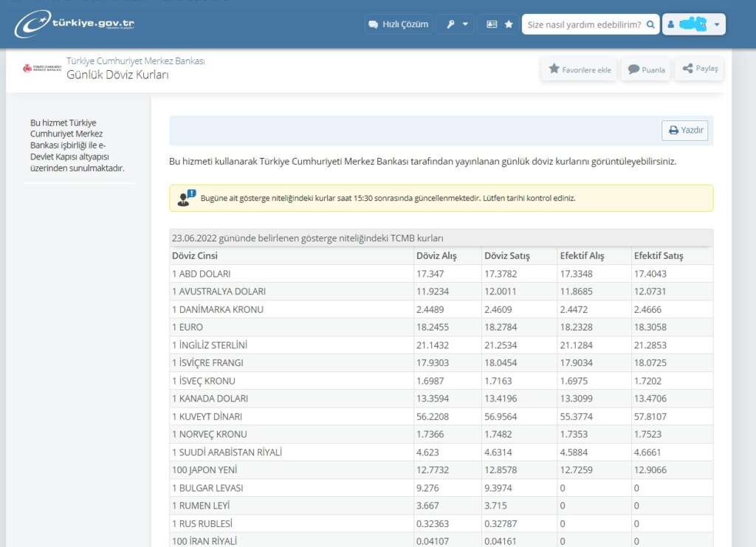This screenshot has width=756, height=547.
Task: Select the Döviz Satış column header
Action: (x=506, y=256)
